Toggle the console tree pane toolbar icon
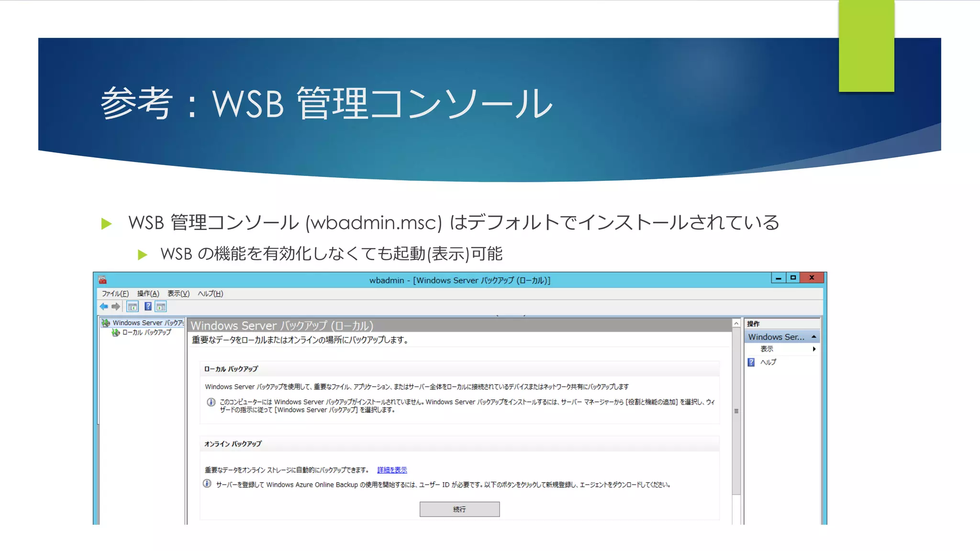The width and height of the screenshot is (980, 551). coord(133,307)
